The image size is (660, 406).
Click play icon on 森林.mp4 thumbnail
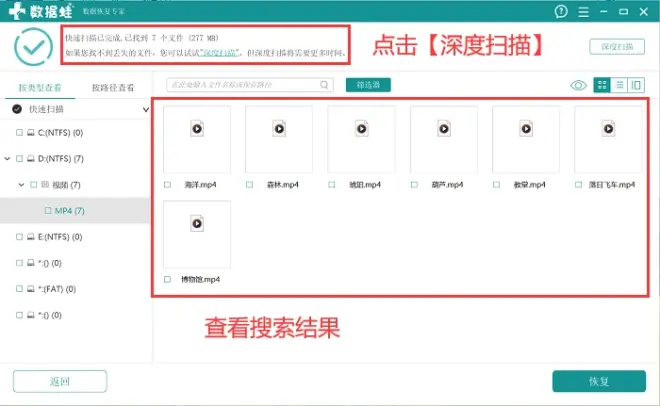point(279,129)
